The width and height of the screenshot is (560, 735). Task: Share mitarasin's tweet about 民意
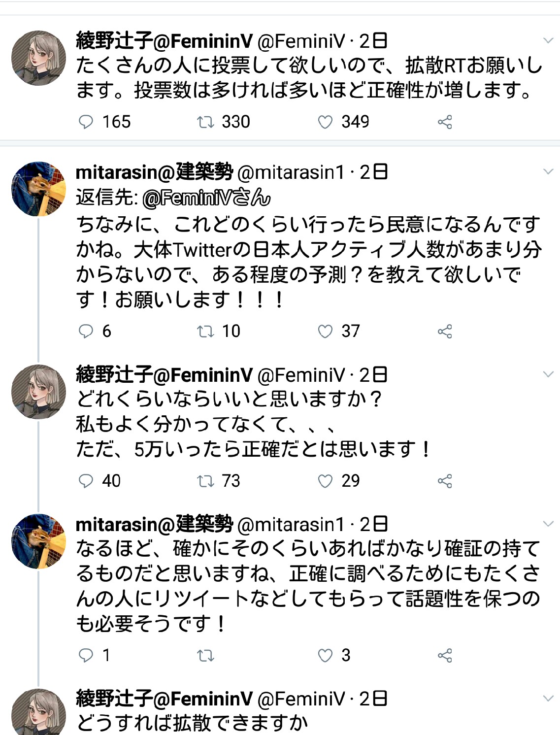(445, 332)
